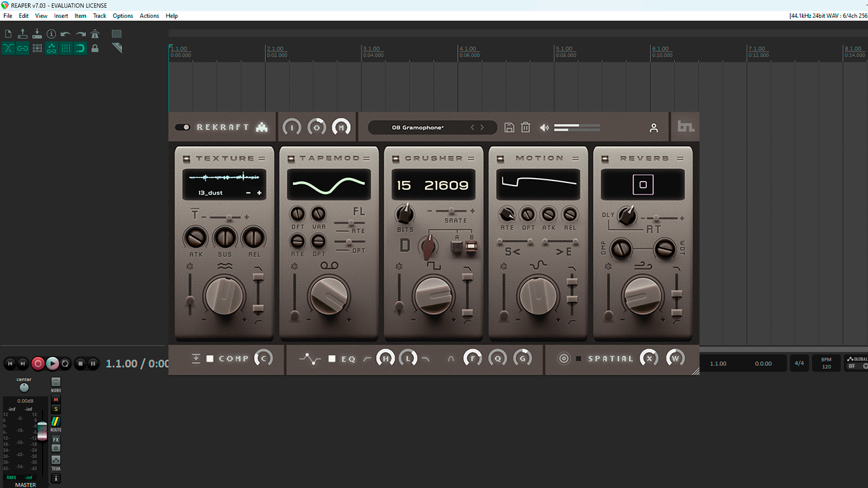Open Project settings info icon
The width and height of the screenshot is (868, 488).
tap(51, 34)
